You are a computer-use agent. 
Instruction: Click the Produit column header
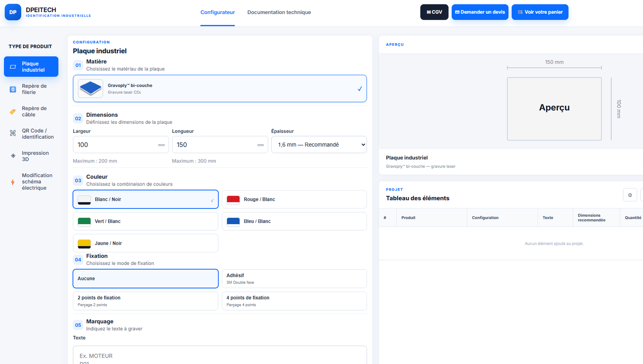click(408, 218)
